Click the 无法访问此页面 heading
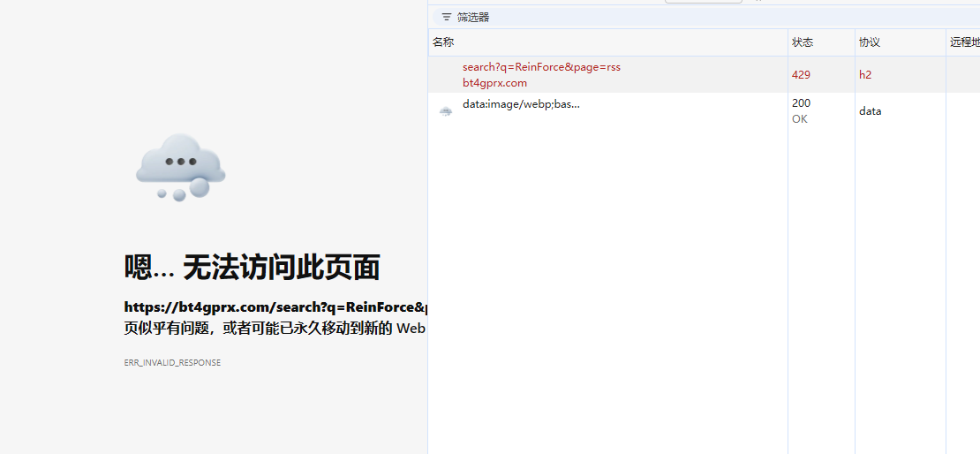This screenshot has height=454, width=980. (252, 267)
